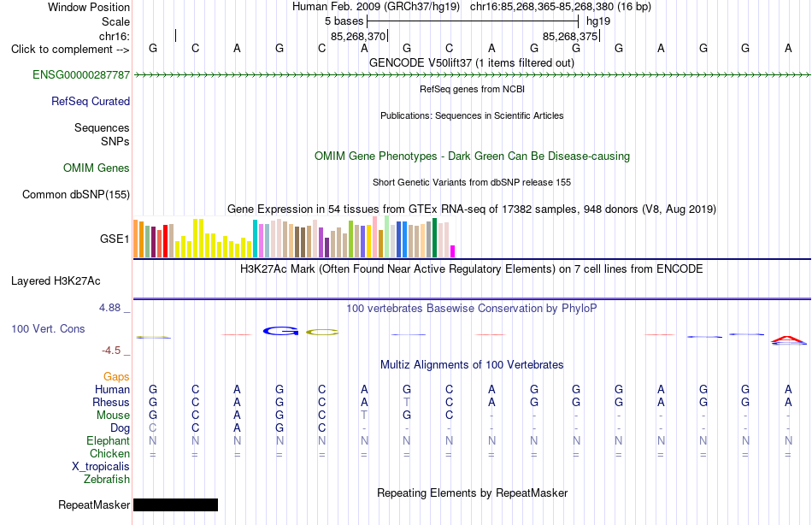Open the H3K27Ac Mark track title
Image resolution: width=812 pixels, height=525 pixels.
[472, 269]
